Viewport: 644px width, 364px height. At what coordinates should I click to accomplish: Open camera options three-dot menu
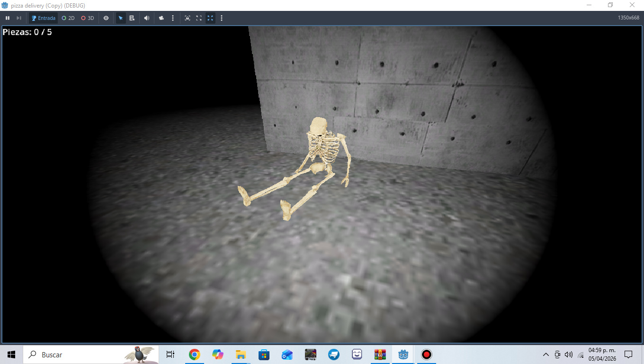pos(173,18)
